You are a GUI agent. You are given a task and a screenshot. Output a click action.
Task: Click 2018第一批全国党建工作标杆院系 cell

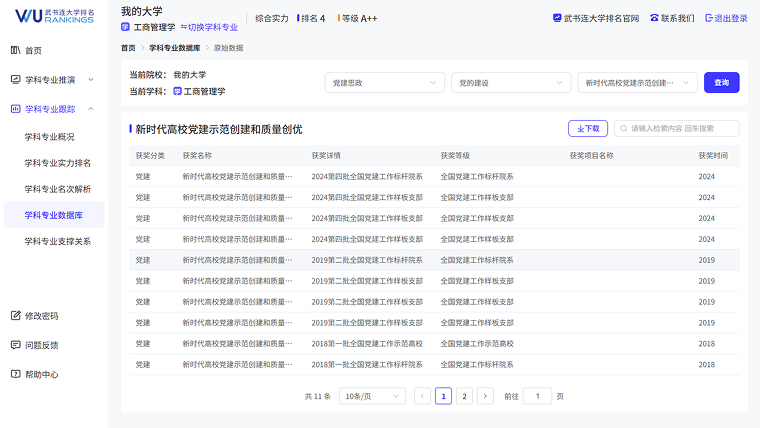pos(367,364)
